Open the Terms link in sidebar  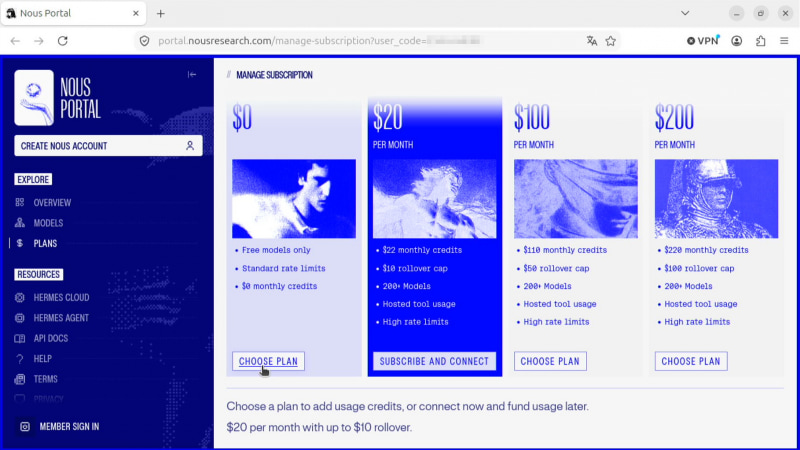click(45, 379)
